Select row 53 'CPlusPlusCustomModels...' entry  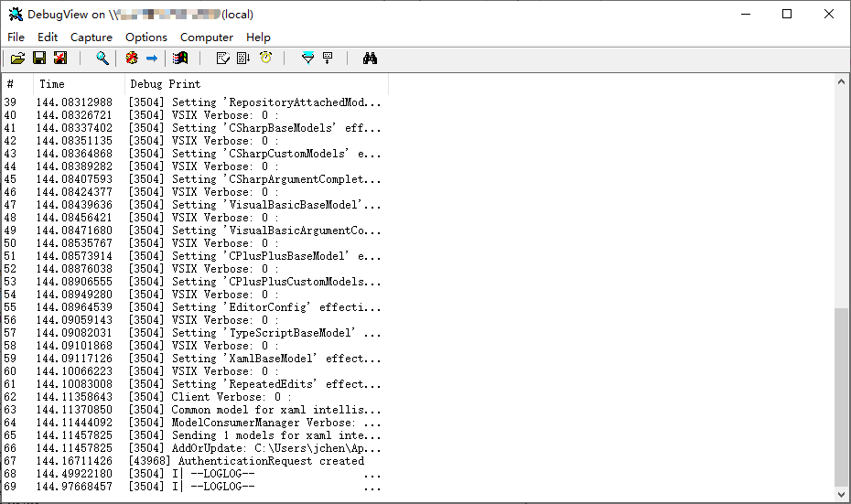pyautogui.click(x=193, y=282)
